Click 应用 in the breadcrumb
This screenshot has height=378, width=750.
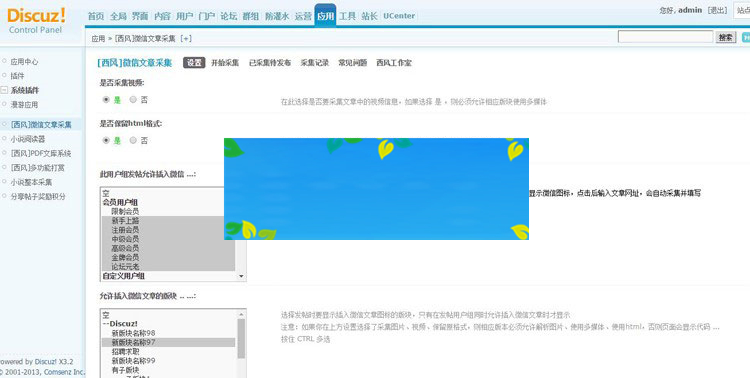point(98,38)
